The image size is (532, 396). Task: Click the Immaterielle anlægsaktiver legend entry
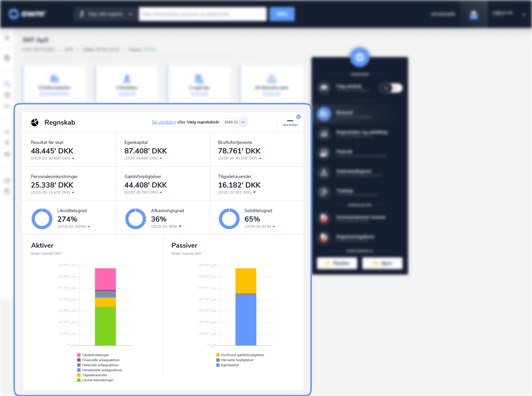click(100, 370)
